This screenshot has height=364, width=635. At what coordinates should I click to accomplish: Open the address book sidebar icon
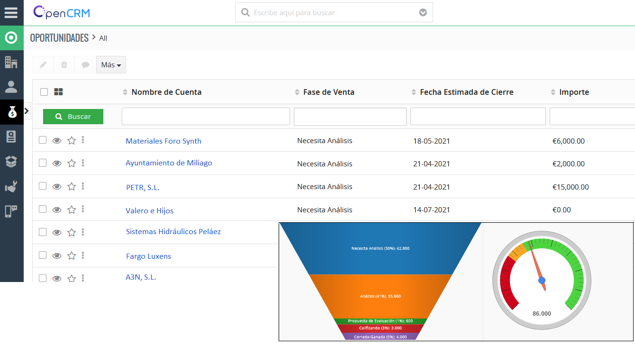point(11,136)
